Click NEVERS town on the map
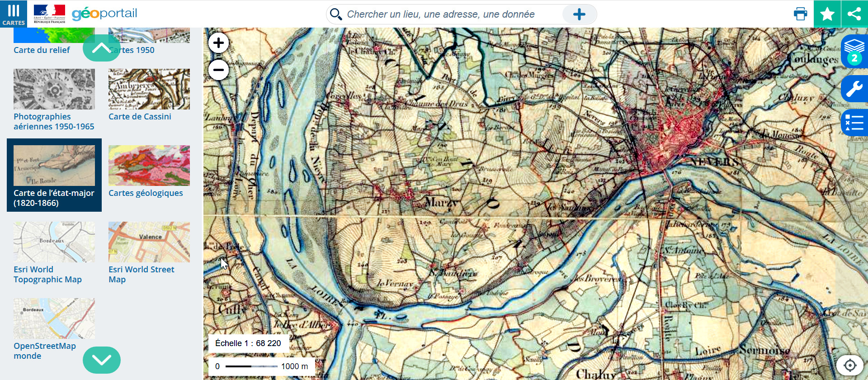The height and width of the screenshot is (380, 868). coord(714,161)
